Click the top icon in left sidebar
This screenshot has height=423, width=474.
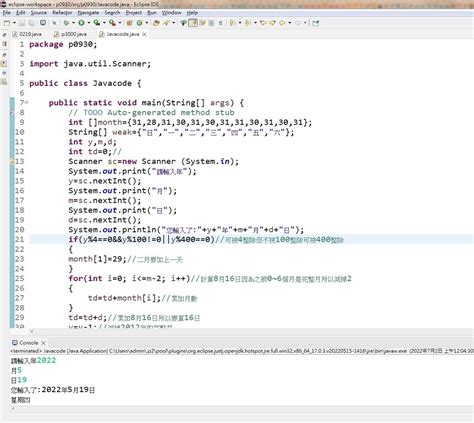click(4, 34)
